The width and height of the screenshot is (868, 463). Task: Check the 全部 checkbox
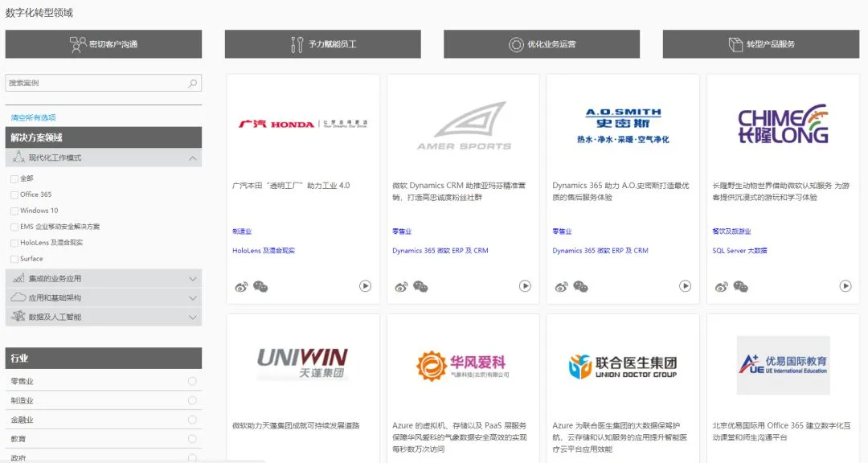point(14,179)
